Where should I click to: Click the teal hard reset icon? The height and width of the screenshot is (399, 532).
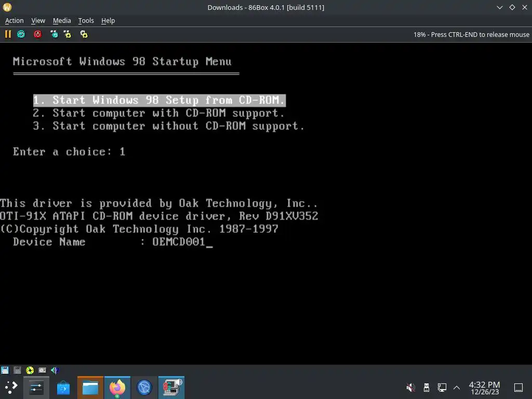[21, 34]
